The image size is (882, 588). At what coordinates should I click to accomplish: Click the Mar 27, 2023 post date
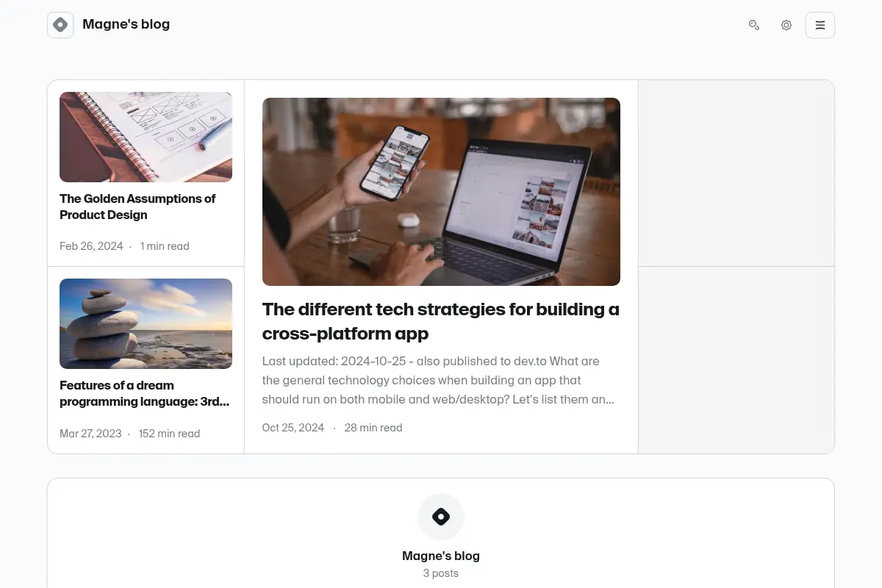90,434
